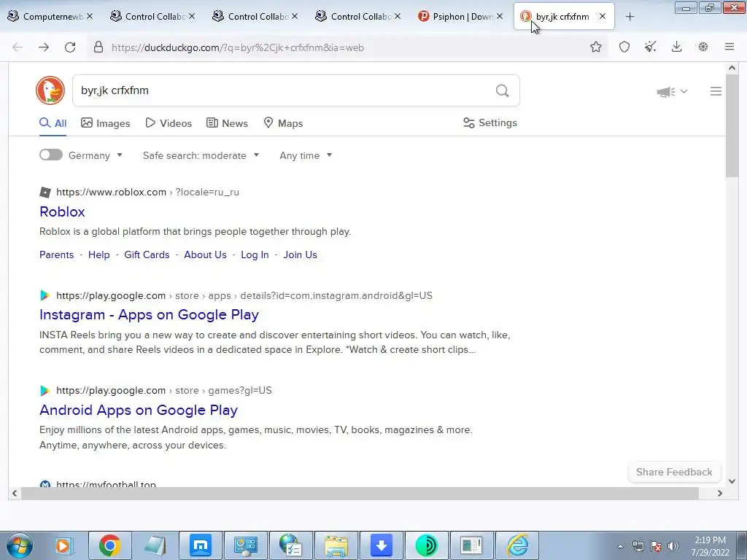Screen dimensions: 747x560
Task: Click the Maxthon taskbar icon
Action: click(x=201, y=545)
